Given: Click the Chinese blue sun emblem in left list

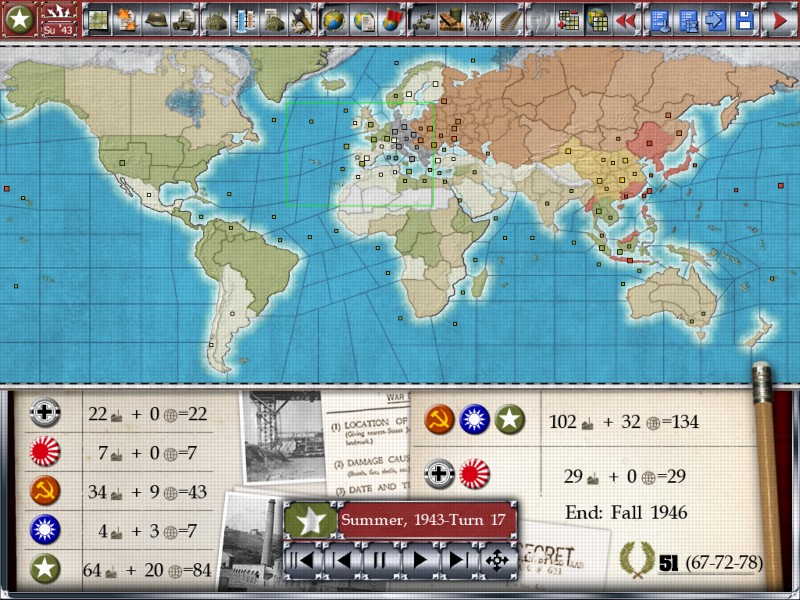Looking at the screenshot, I should [45, 530].
